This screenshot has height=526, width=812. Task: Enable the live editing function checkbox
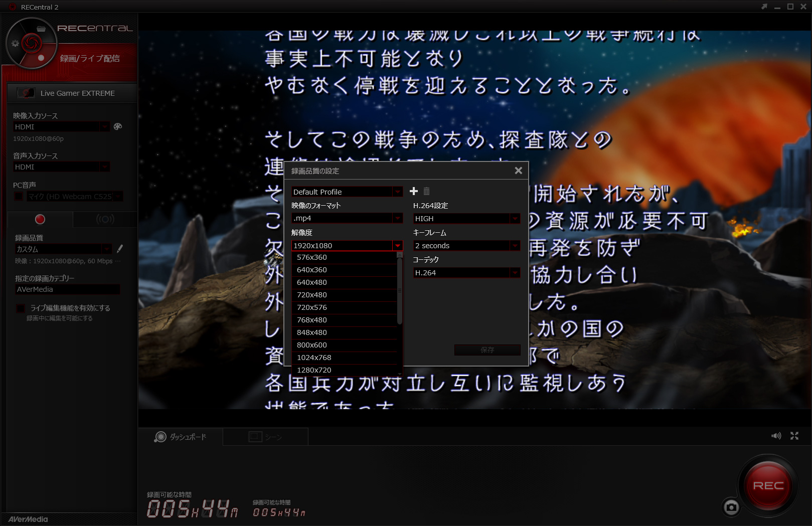click(21, 308)
